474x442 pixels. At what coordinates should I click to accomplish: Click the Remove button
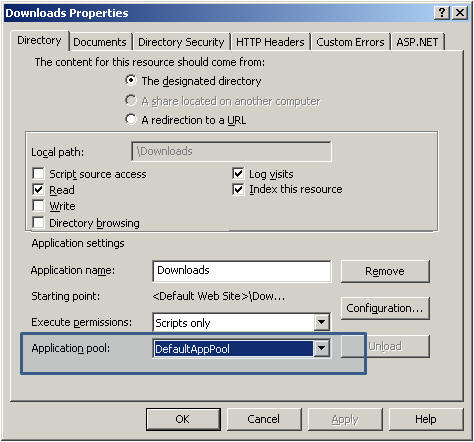385,271
